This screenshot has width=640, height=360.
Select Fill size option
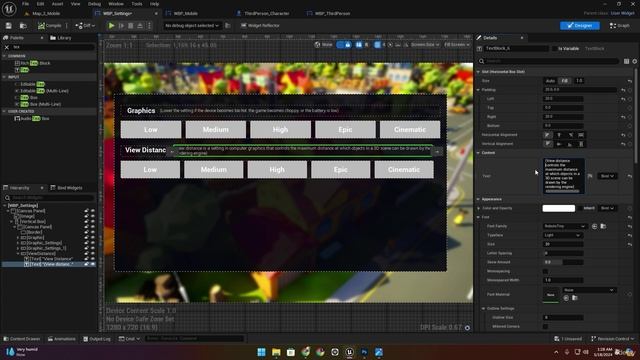[x=564, y=81]
